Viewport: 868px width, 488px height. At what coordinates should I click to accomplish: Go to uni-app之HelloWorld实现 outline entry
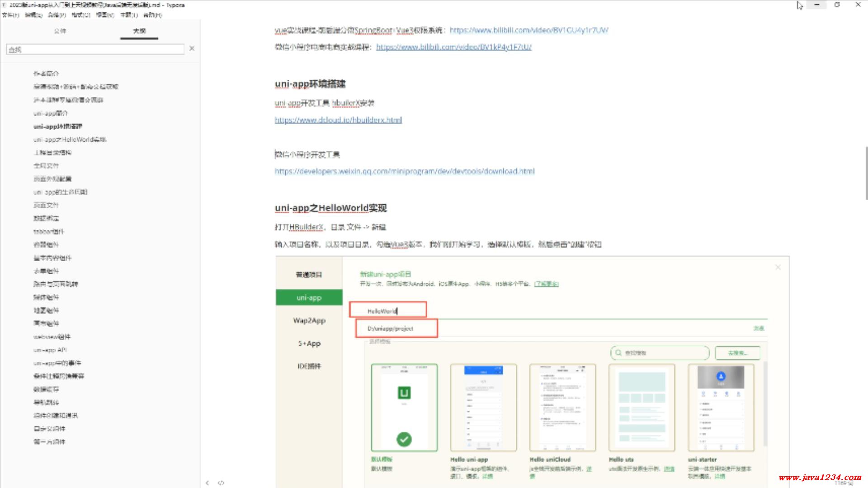(70, 139)
